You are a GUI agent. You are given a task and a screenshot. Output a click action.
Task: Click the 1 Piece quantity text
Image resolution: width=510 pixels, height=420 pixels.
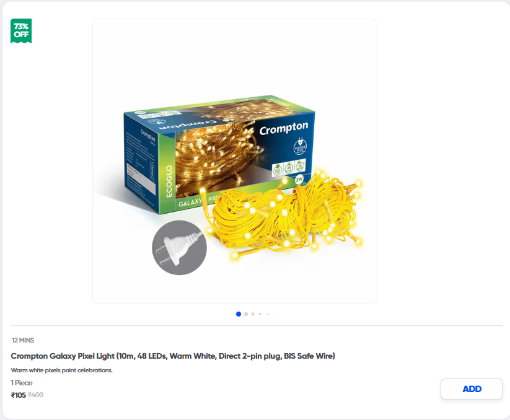coord(22,383)
